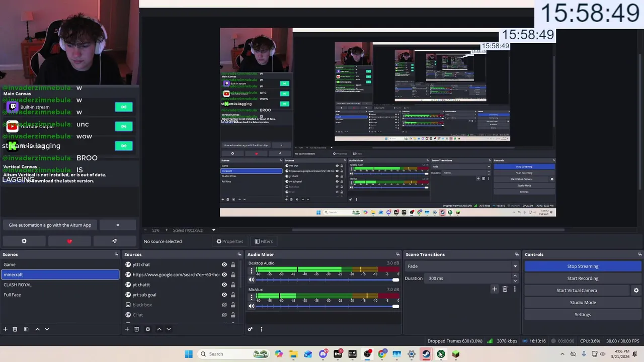The height and width of the screenshot is (362, 644).
Task: Hide the yttt chat source
Action: coord(224,264)
